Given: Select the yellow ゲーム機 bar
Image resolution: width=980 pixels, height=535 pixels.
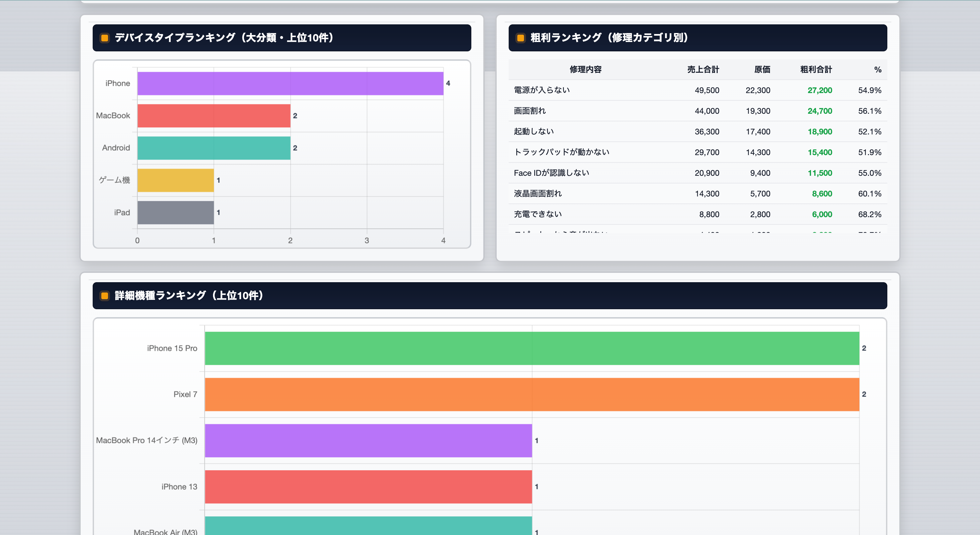Looking at the screenshot, I should pyautogui.click(x=175, y=180).
